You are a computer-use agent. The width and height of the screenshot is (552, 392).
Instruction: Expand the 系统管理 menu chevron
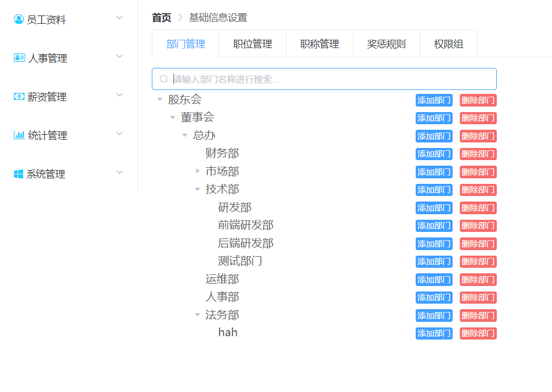120,172
